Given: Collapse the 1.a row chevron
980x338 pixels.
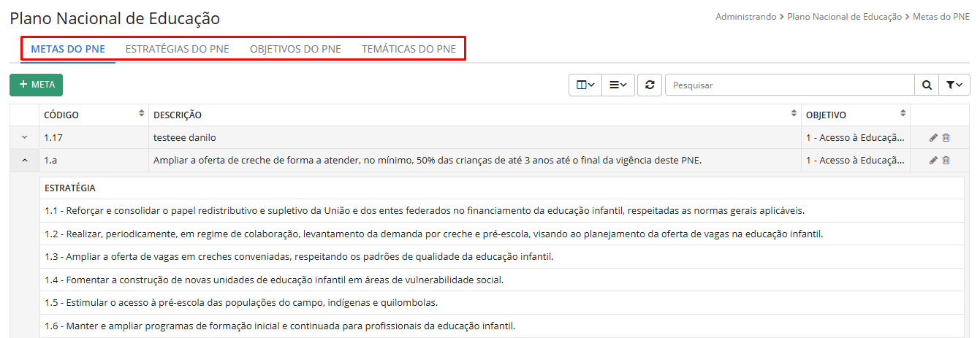Looking at the screenshot, I should click(24, 161).
